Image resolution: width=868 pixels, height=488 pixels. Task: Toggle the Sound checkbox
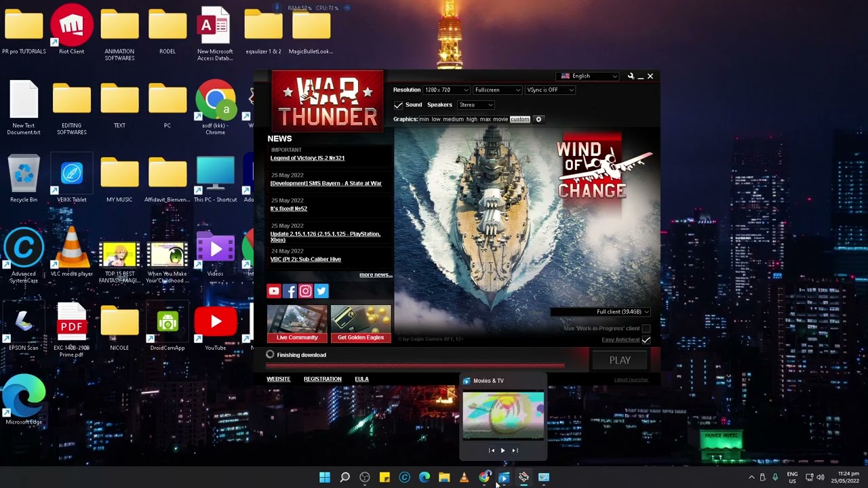398,105
